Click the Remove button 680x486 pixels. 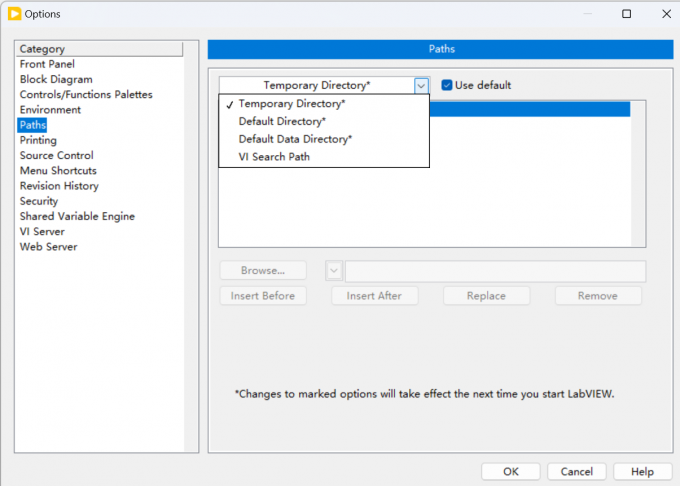598,296
